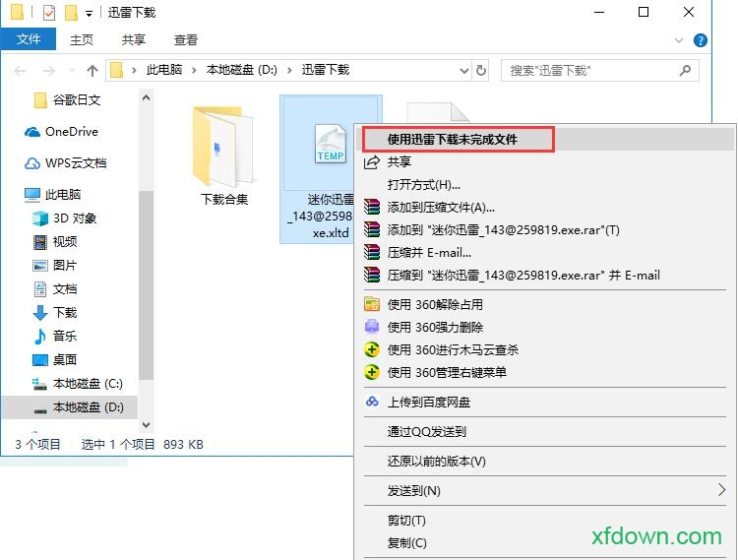The width and height of the screenshot is (738, 560).
Task: Select 谷歌日文 folder in the navigation pane
Action: (76, 100)
